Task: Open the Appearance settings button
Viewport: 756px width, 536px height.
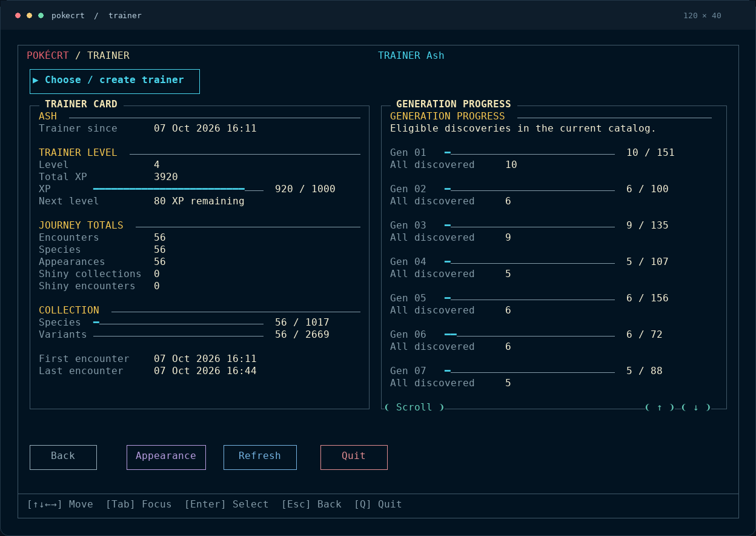Action: tap(166, 457)
